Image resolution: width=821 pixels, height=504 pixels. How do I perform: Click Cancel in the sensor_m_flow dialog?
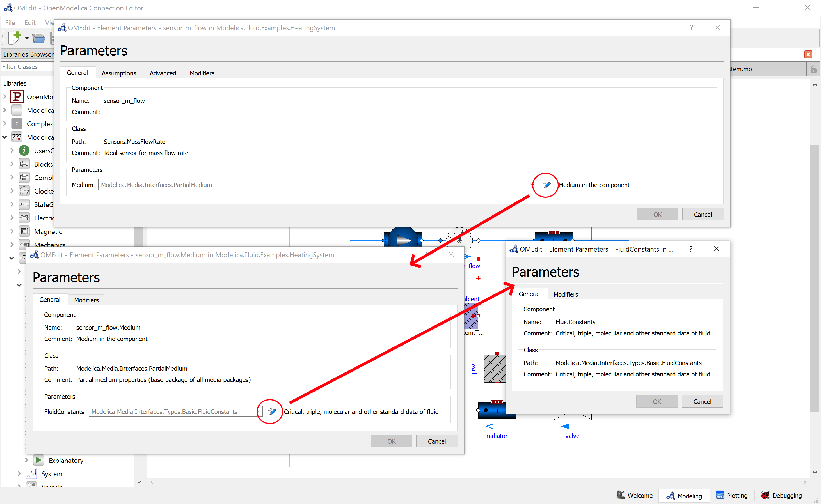pyautogui.click(x=703, y=214)
